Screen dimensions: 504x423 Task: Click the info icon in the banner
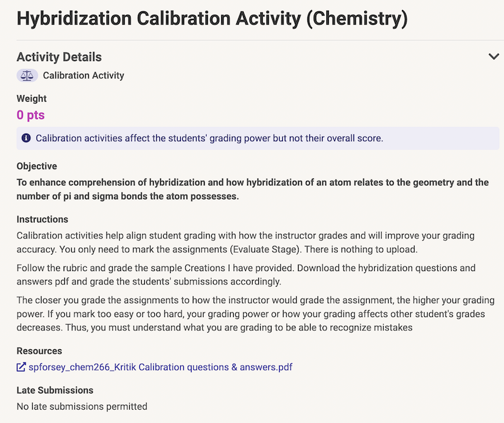[26, 138]
